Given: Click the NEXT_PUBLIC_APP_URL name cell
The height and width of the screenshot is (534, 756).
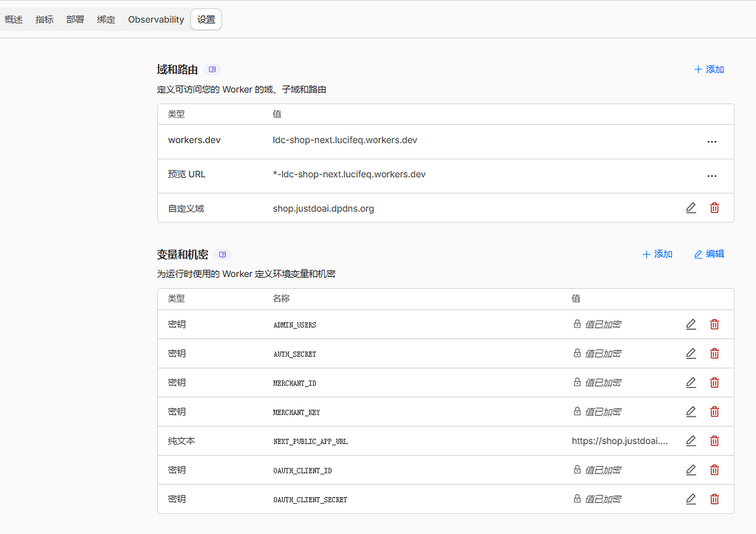Looking at the screenshot, I should 310,442.
